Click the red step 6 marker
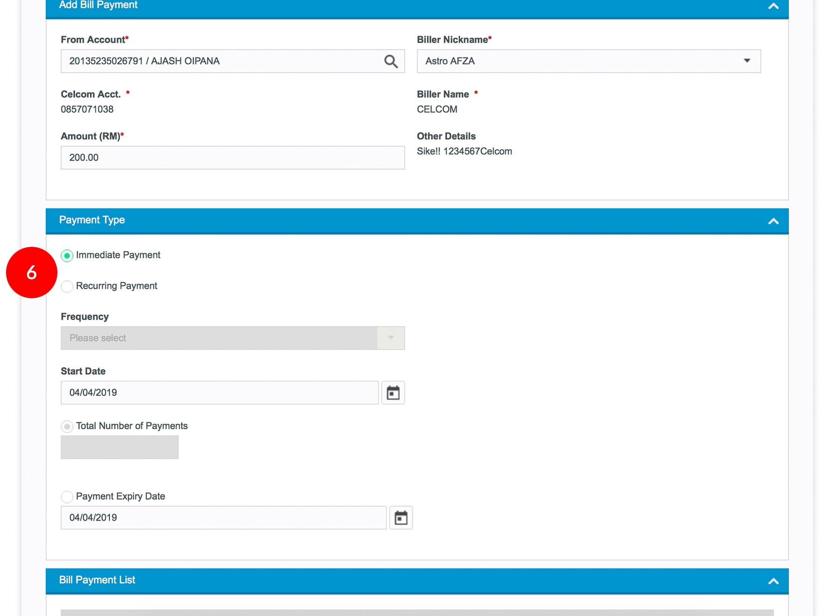The height and width of the screenshot is (616, 840). pos(31,273)
